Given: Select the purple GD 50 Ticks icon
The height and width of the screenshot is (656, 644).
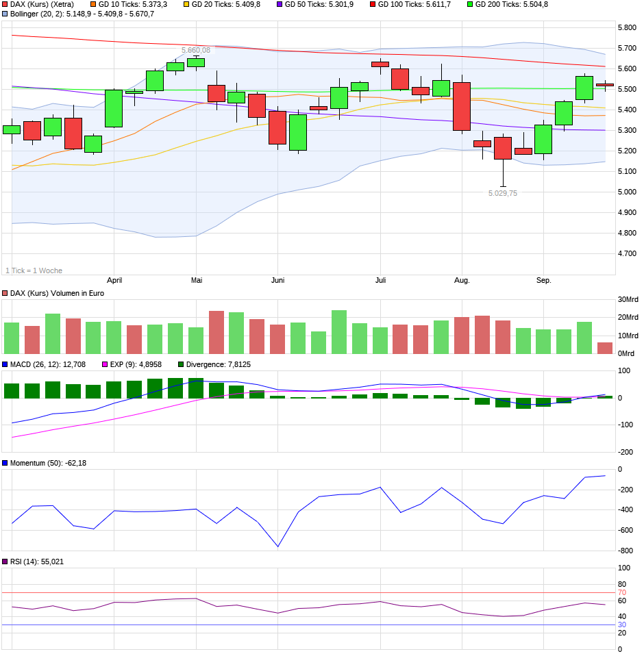Looking at the screenshot, I should point(281,5).
